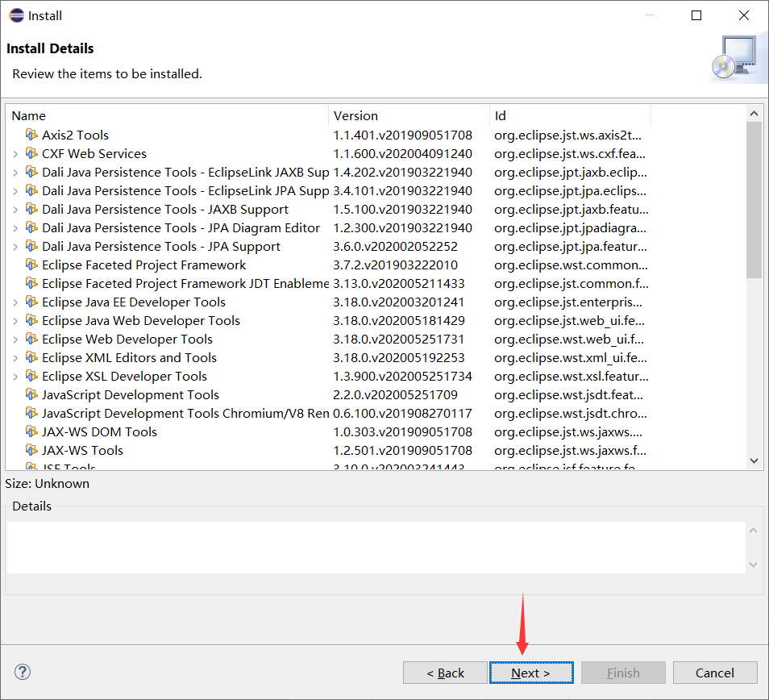Expand Eclipse Web Developer Tools node

pyautogui.click(x=15, y=340)
